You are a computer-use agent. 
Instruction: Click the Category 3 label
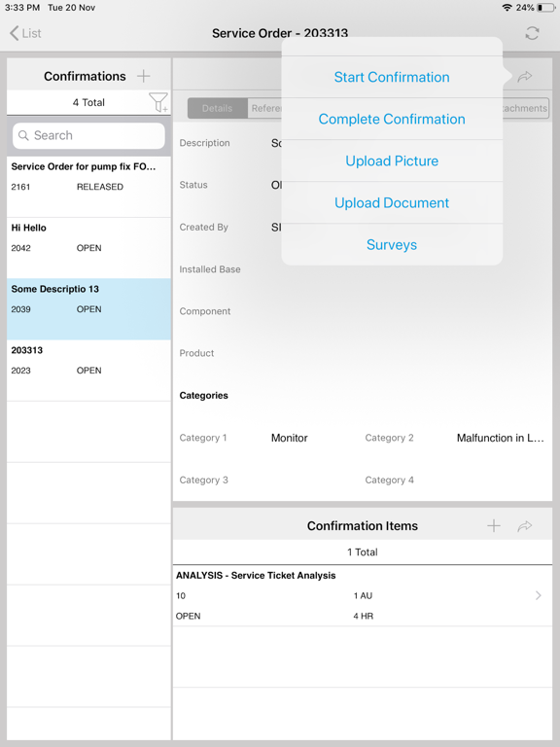click(x=204, y=480)
